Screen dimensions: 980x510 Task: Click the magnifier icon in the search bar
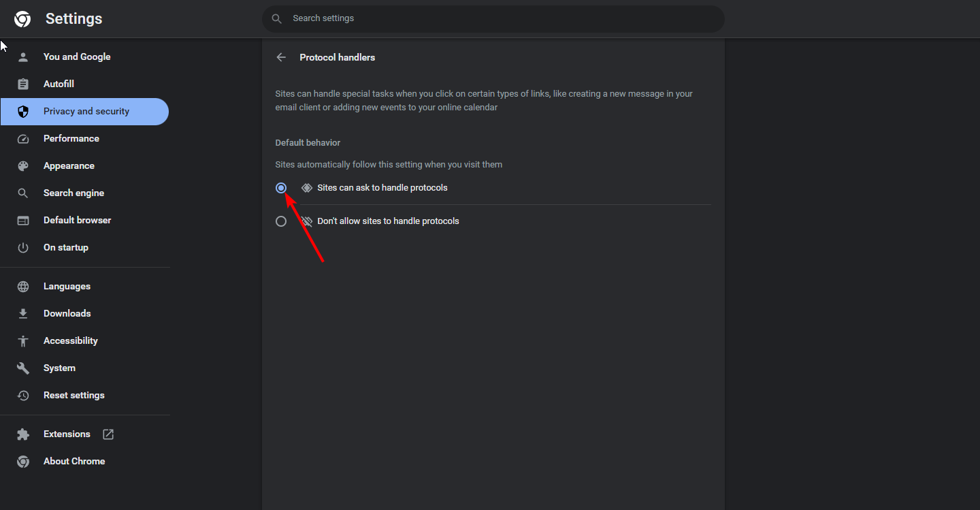click(277, 19)
